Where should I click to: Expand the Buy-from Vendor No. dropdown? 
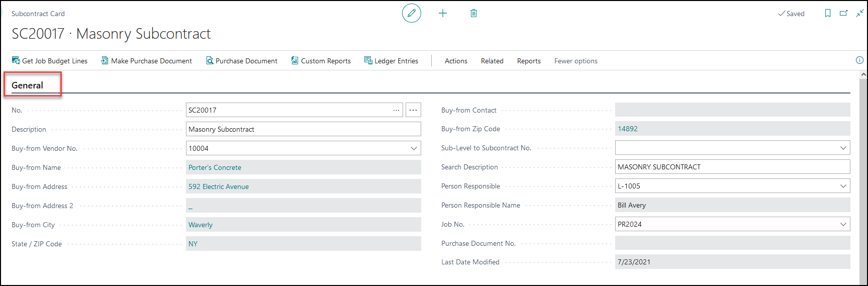[414, 148]
